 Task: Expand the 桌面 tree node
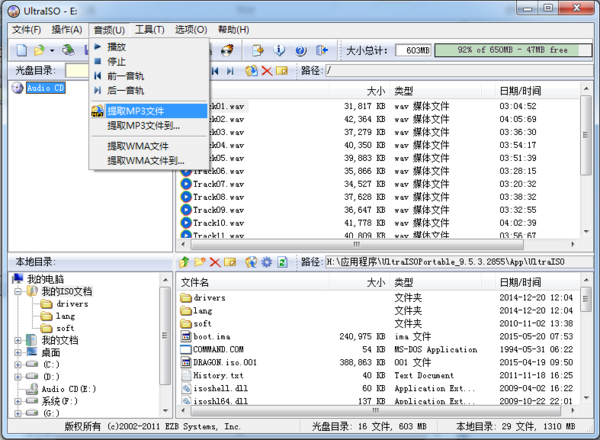(18, 352)
